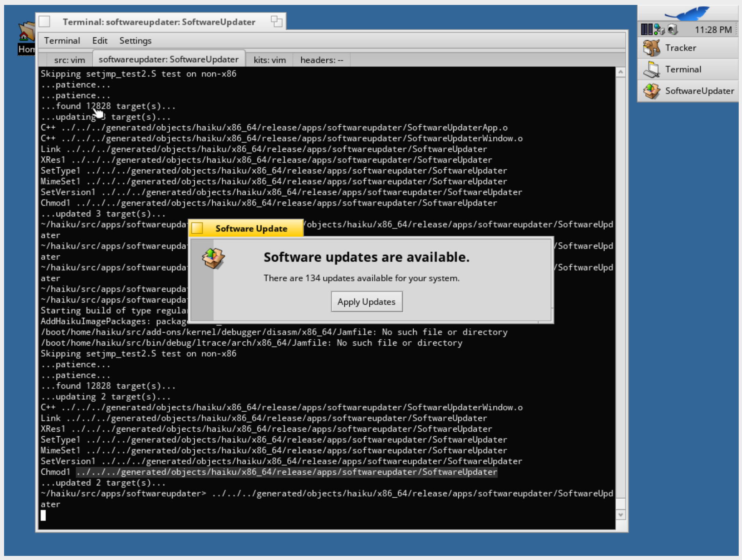This screenshot has height=560, width=742.
Task: Switch to the 'kits: vim' tab
Action: [x=269, y=60]
